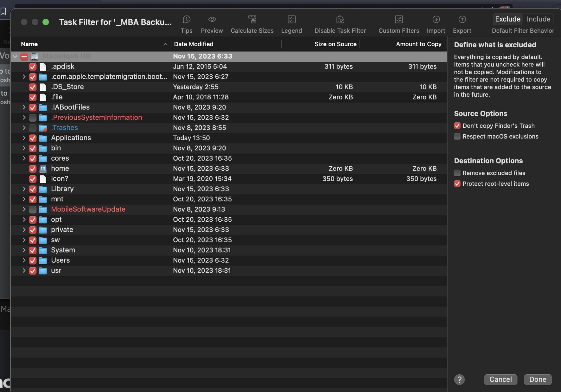Select the Exclude filter behavior tab
Screen dimensions: 561x392
click(507, 19)
